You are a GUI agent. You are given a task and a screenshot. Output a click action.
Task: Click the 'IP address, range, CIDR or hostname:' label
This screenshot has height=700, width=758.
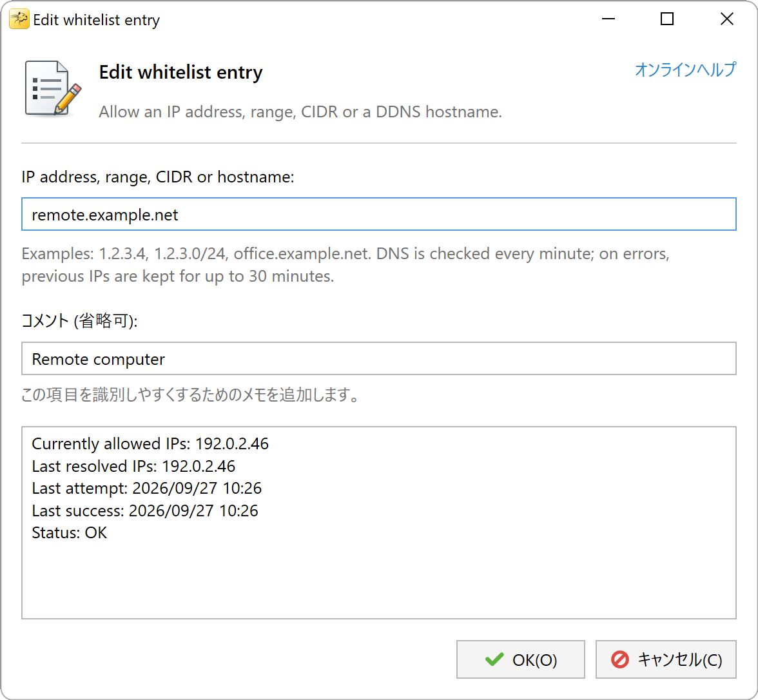pos(157,177)
